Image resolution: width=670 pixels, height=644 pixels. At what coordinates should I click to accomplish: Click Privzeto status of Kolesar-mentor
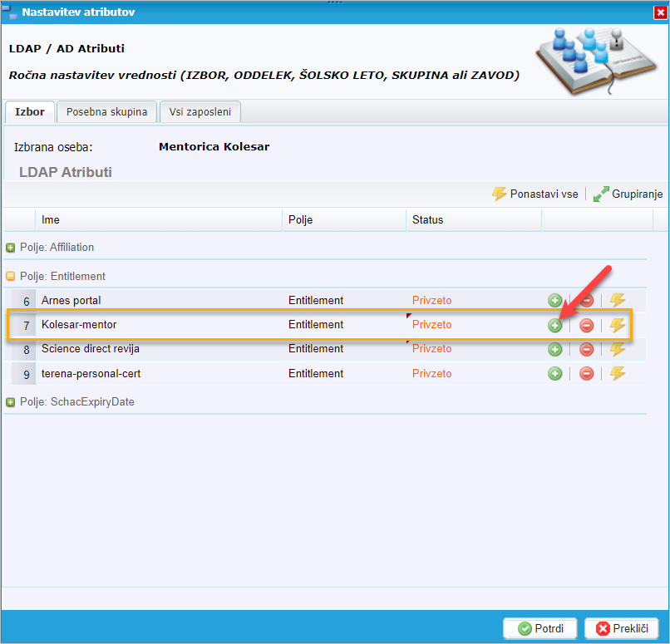(x=431, y=325)
